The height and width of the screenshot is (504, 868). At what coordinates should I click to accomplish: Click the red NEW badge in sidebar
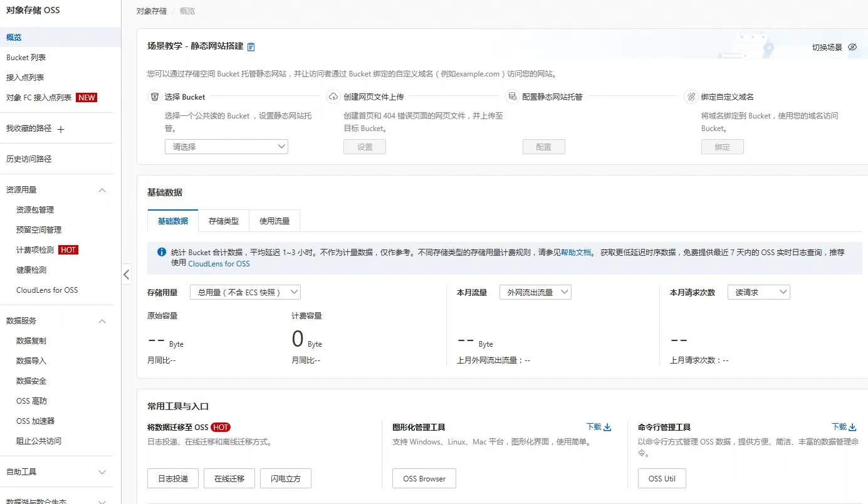pos(86,98)
